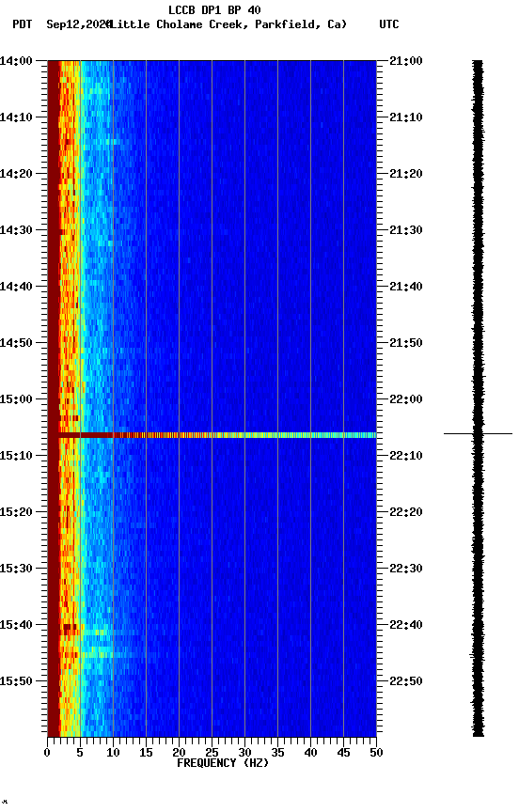The width and height of the screenshot is (519, 812).
Task: Click the '21:20' UTC time label
Action: (x=406, y=174)
